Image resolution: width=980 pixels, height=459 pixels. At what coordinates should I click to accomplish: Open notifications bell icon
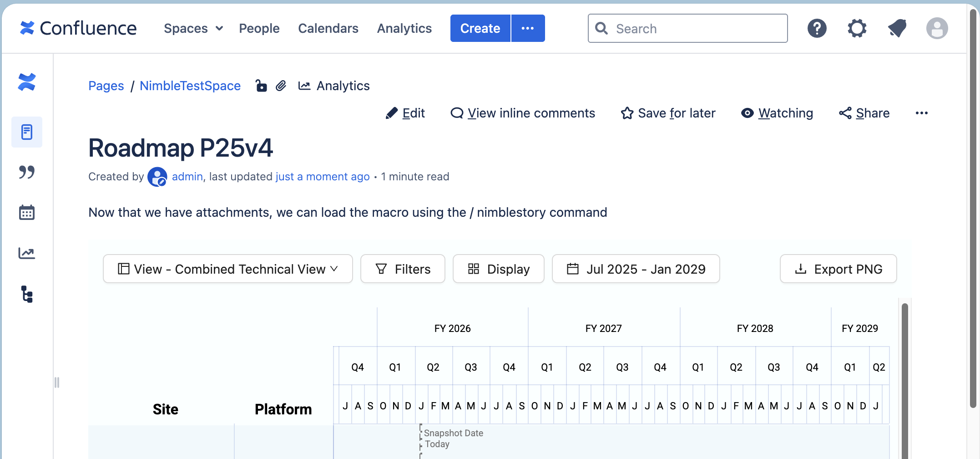coord(896,28)
